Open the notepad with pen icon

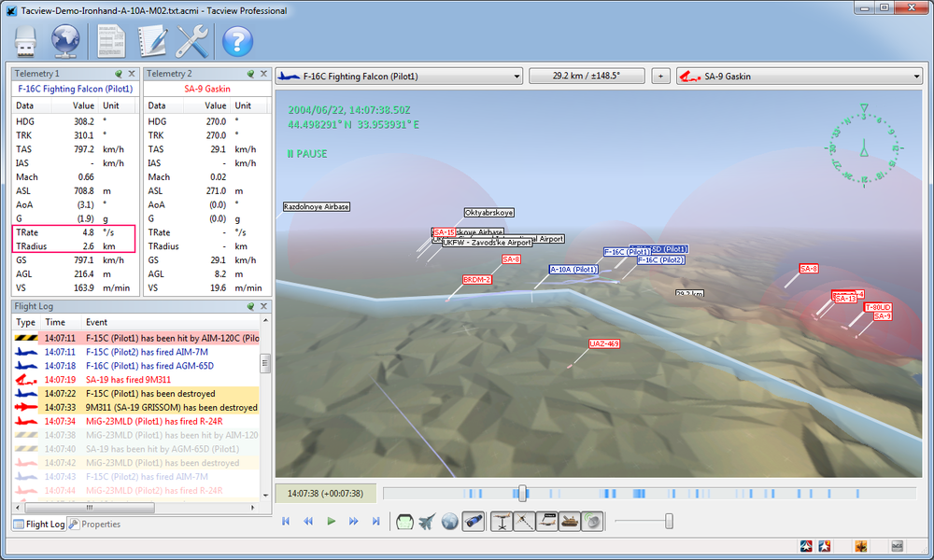pyautogui.click(x=152, y=41)
